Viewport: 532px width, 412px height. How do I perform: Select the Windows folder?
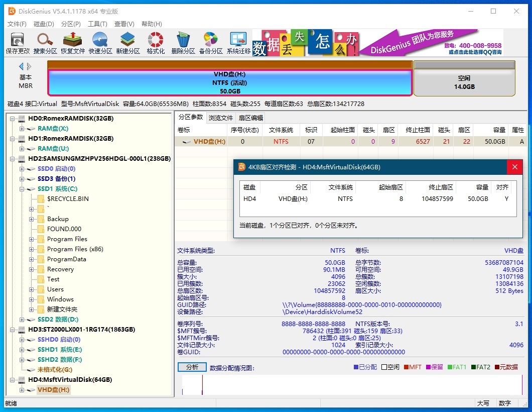[60, 299]
